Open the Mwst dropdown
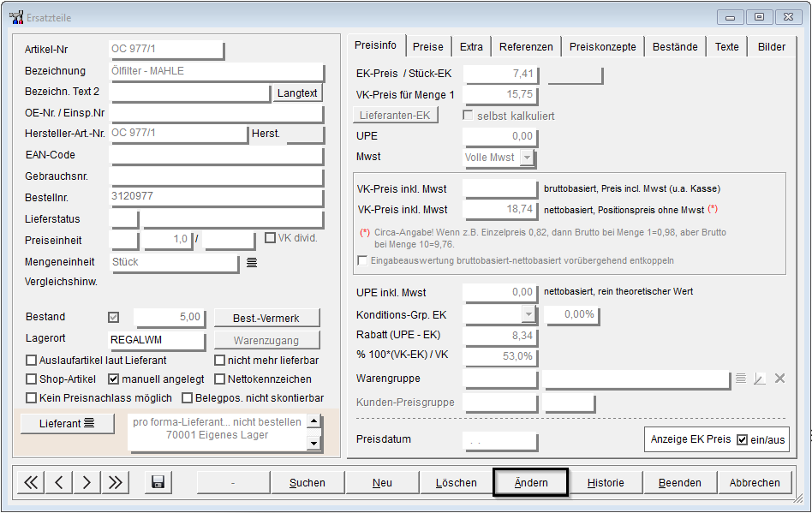The height and width of the screenshot is (513, 812). (x=527, y=157)
